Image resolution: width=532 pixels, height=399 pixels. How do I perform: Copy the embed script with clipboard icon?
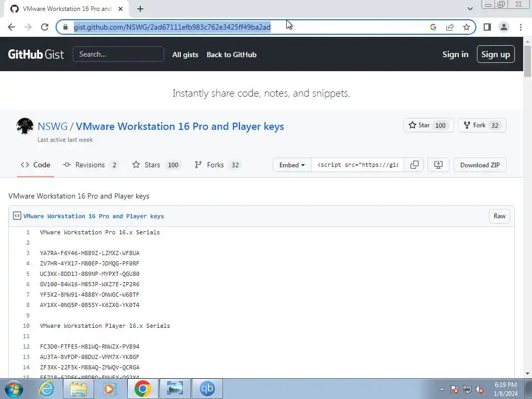click(x=414, y=165)
